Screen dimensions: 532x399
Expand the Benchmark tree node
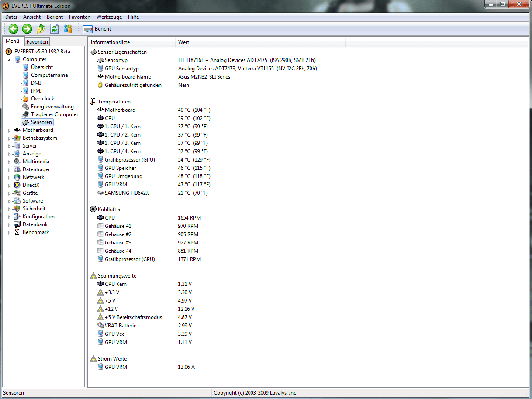pyautogui.click(x=10, y=232)
